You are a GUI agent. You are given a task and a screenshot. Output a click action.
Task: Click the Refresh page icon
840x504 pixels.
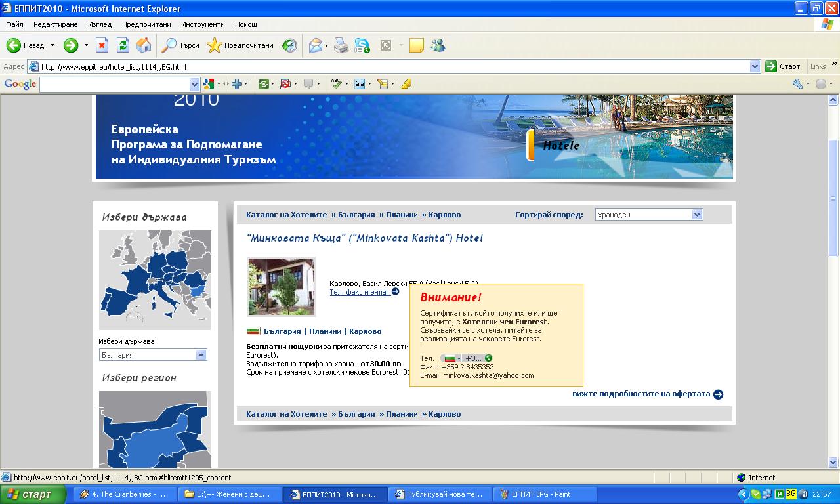[x=123, y=45]
